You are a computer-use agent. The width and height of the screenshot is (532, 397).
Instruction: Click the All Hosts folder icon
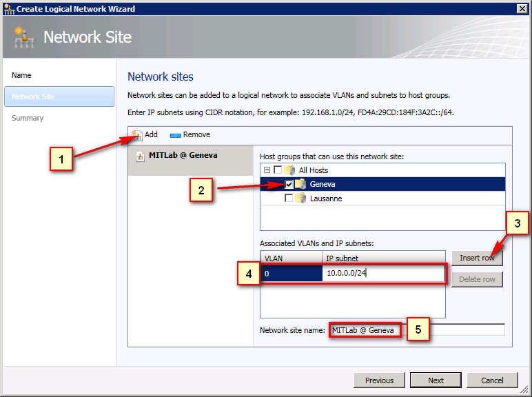click(x=290, y=170)
